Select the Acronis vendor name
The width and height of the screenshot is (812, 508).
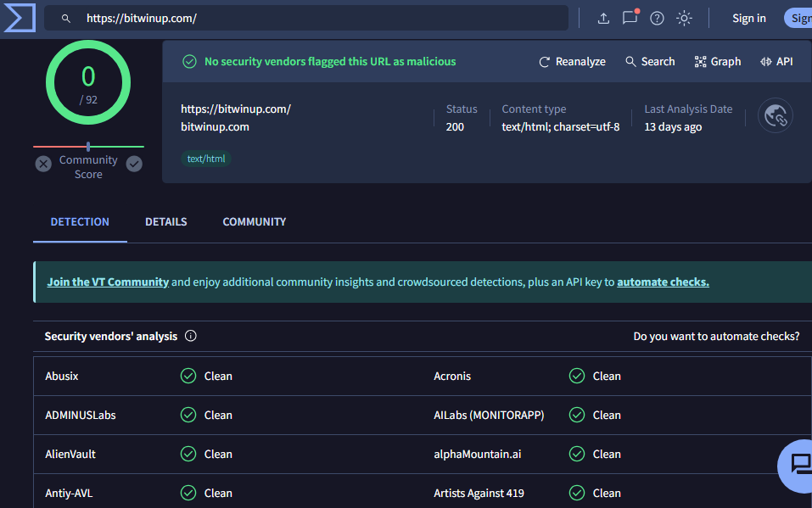point(452,377)
